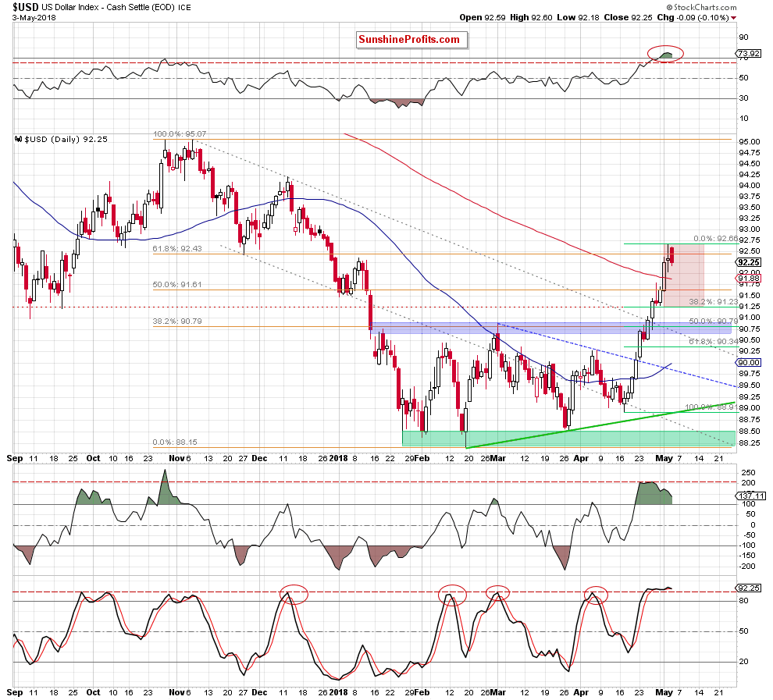The width and height of the screenshot is (773, 700).
Task: Click the 92.25 value tag on the stochastic panel
Action: pyautogui.click(x=748, y=588)
